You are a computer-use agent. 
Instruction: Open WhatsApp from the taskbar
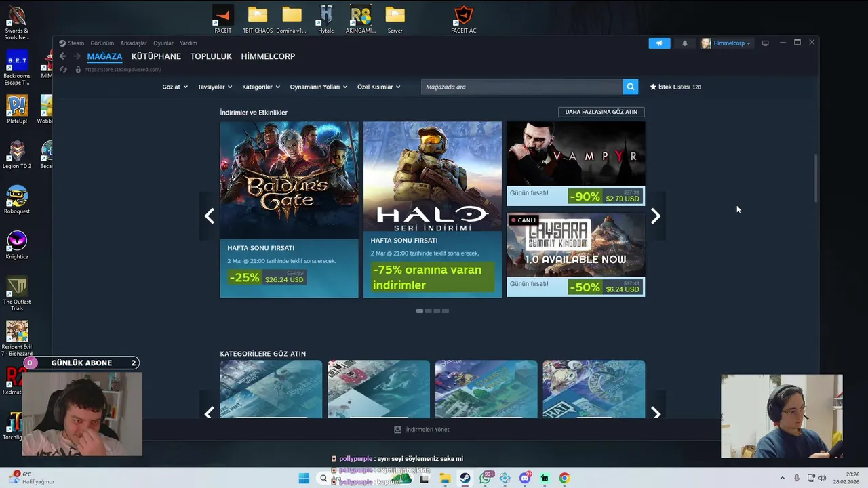coord(485,479)
